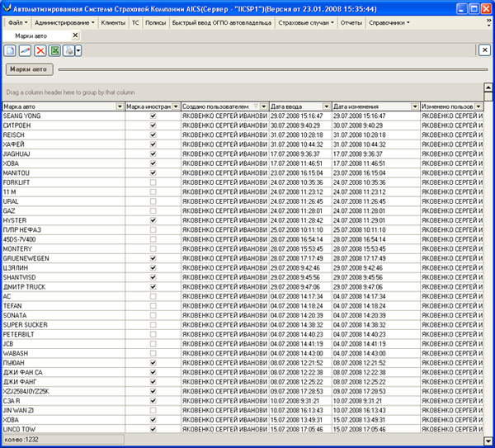Toggle foreign brand checkbox for HYSTER row
This screenshot has width=495, height=448.
tap(153, 220)
